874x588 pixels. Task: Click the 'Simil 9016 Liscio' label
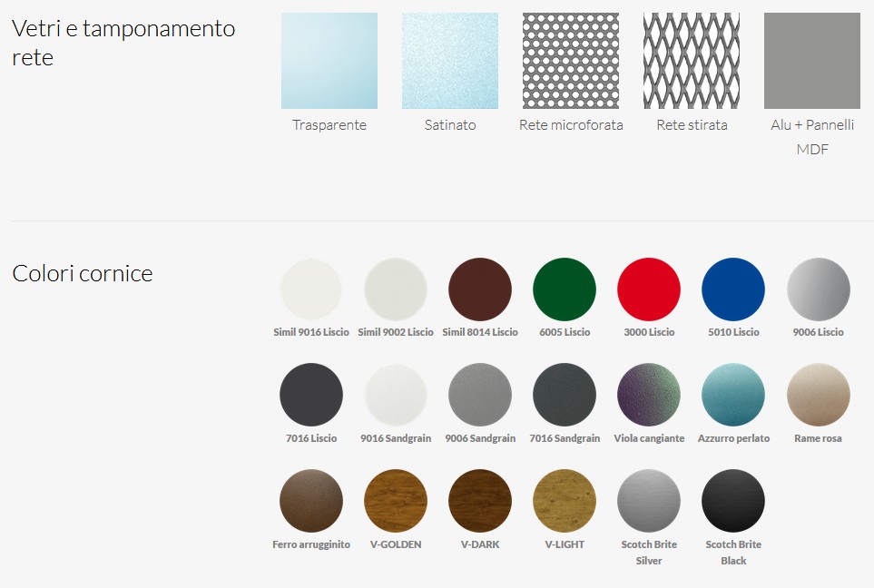311,332
